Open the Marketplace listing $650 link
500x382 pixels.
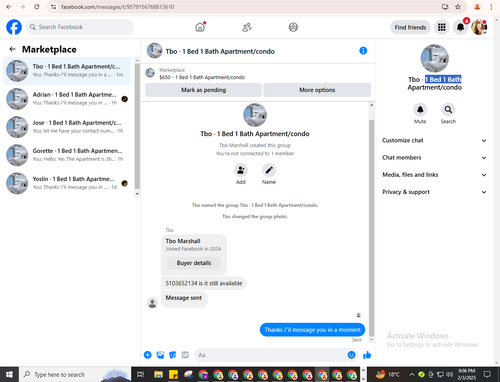tap(202, 77)
